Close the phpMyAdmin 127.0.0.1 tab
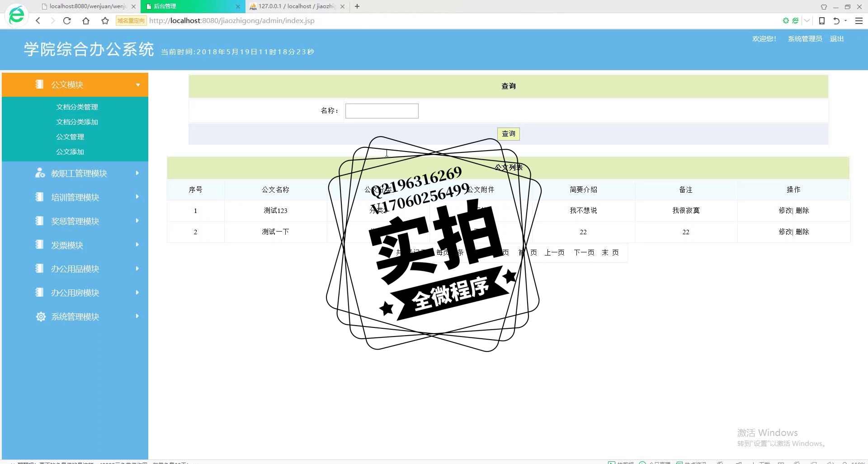This screenshot has width=868, height=464. (342, 6)
